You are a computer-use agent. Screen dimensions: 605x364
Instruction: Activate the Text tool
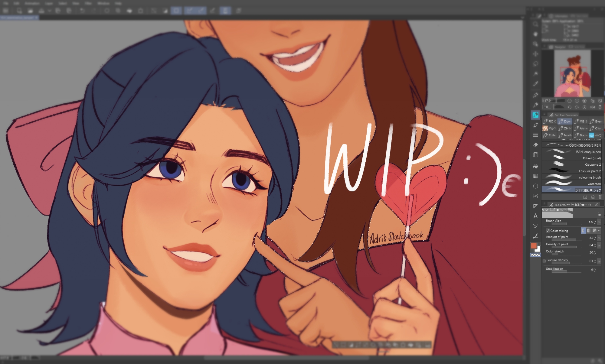point(535,216)
